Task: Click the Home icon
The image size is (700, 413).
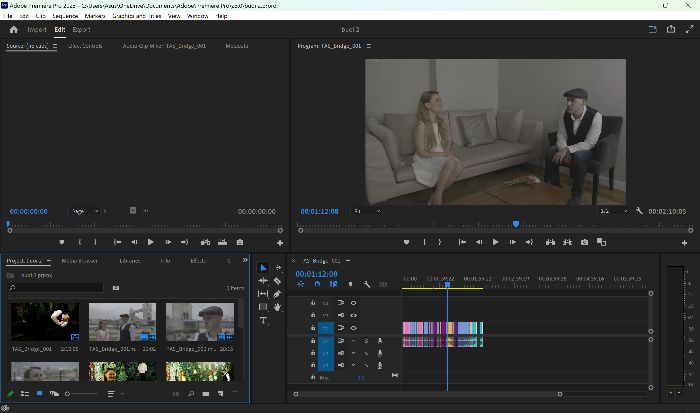Action: 13,29
